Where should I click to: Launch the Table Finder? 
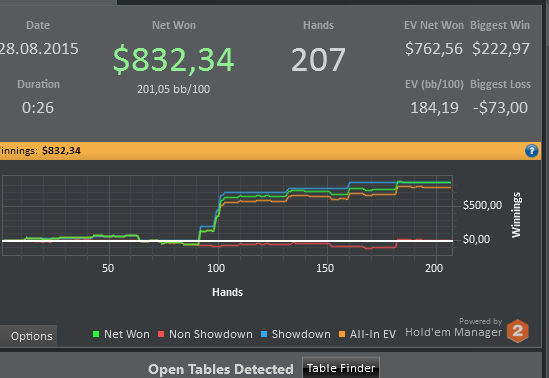click(341, 368)
